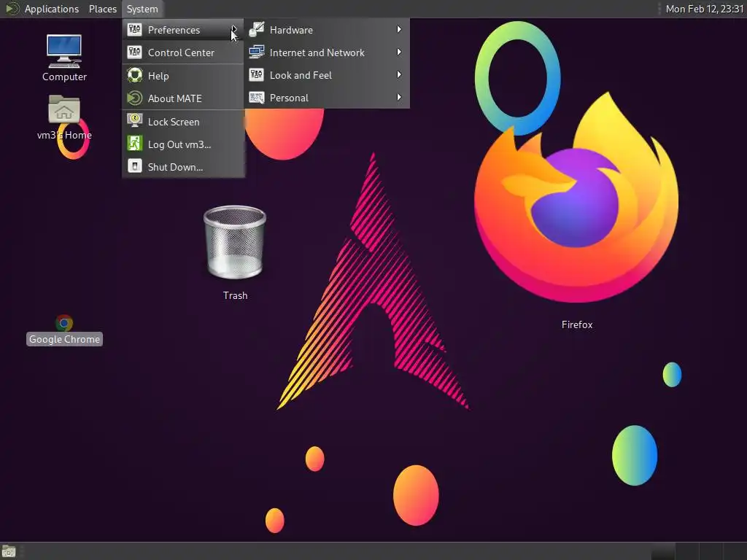Click the Shut Down power icon
Viewport: 747px width, 560px height.
(134, 166)
